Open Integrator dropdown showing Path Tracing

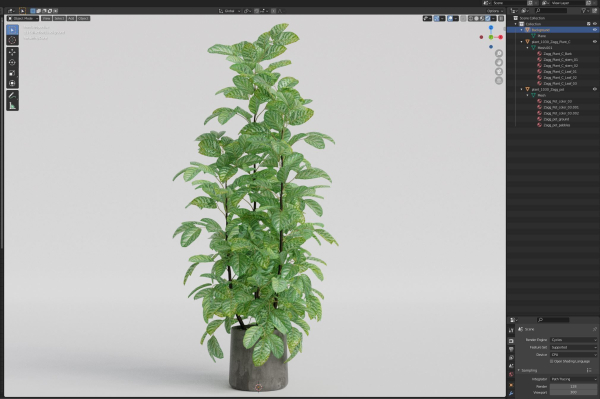tap(573, 379)
